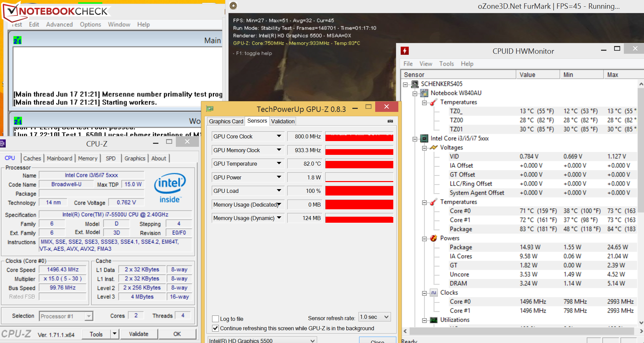Click the Prime95 Worker window icon
Image resolution: width=644 pixels, height=343 pixels.
[18, 121]
